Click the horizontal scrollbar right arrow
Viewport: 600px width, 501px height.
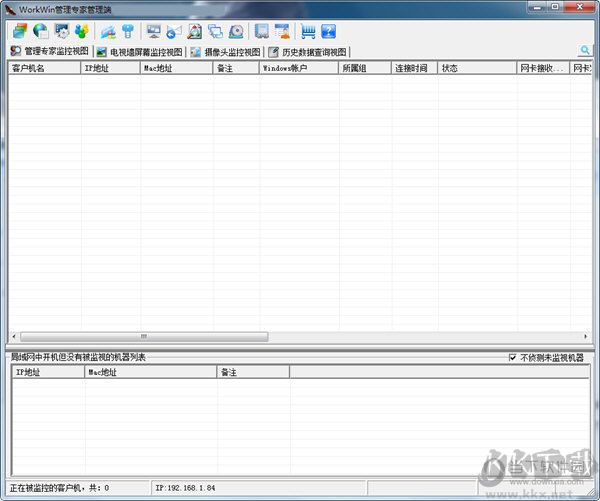pyautogui.click(x=586, y=336)
